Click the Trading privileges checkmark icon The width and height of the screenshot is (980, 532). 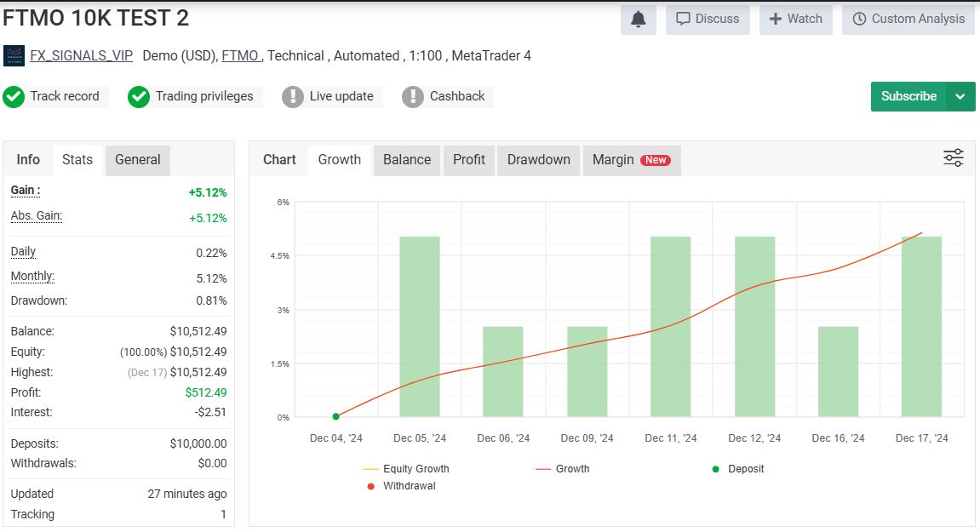tap(139, 97)
